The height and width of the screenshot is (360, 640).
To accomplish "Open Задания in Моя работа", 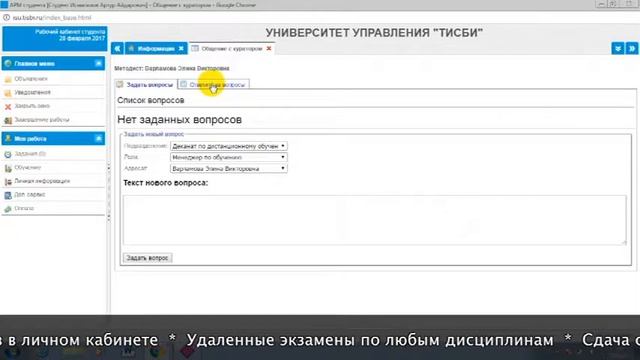I will (x=30, y=154).
